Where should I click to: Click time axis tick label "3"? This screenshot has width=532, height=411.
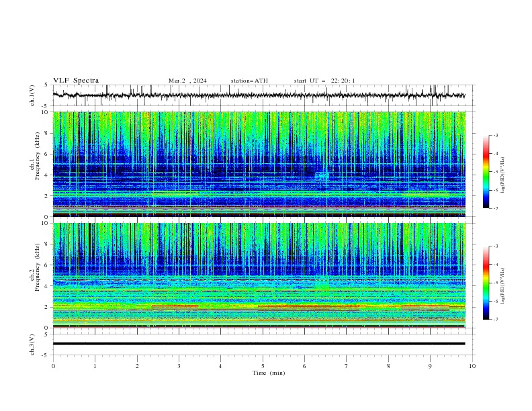[179, 366]
